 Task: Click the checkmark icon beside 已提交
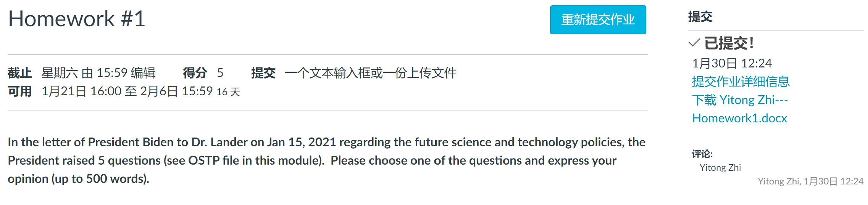click(694, 43)
